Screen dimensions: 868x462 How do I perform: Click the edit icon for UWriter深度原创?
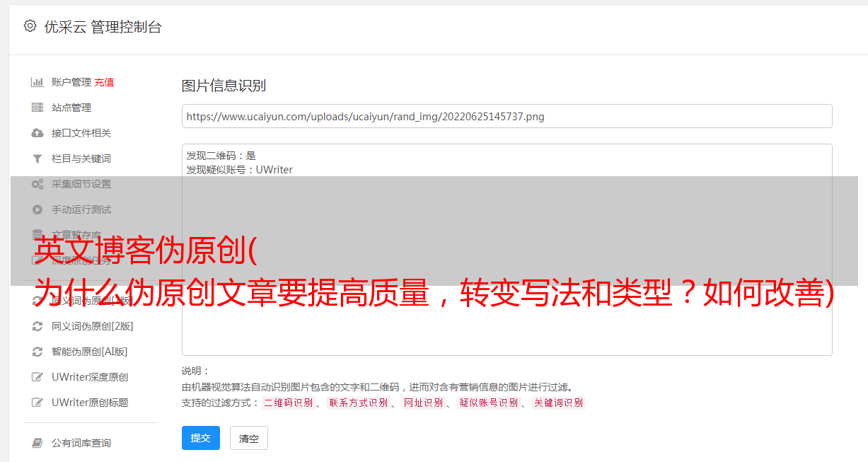[x=37, y=377]
